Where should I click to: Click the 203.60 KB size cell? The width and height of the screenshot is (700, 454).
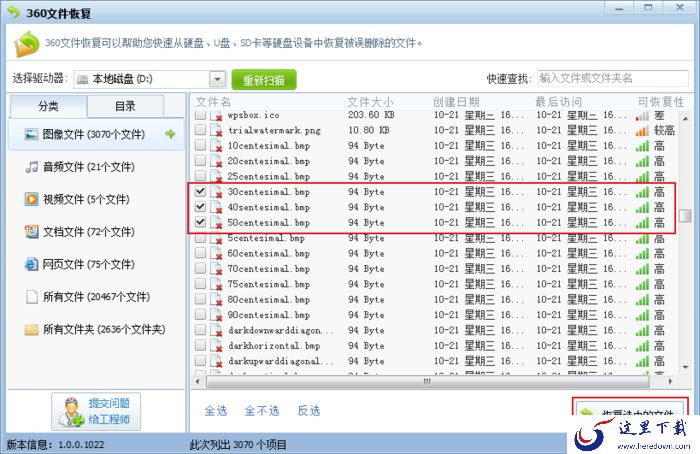371,115
